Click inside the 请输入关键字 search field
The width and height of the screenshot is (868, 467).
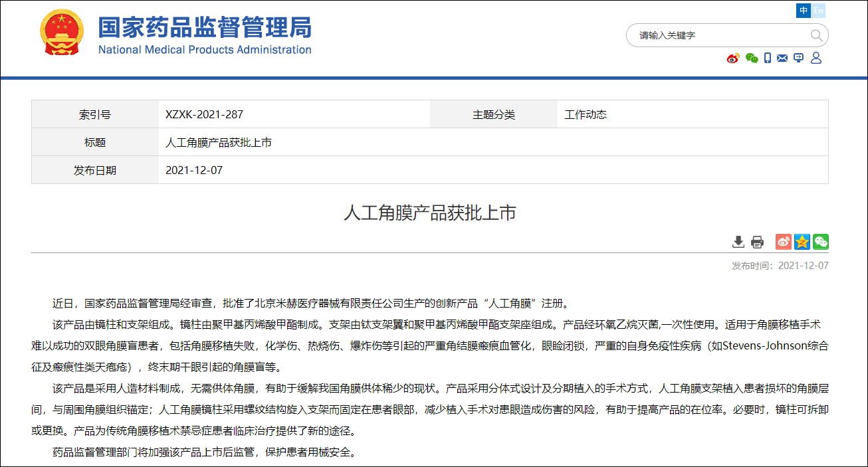[x=711, y=35]
